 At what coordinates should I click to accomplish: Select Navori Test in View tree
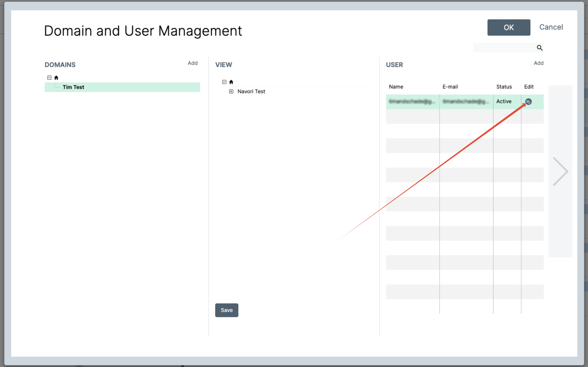point(251,91)
